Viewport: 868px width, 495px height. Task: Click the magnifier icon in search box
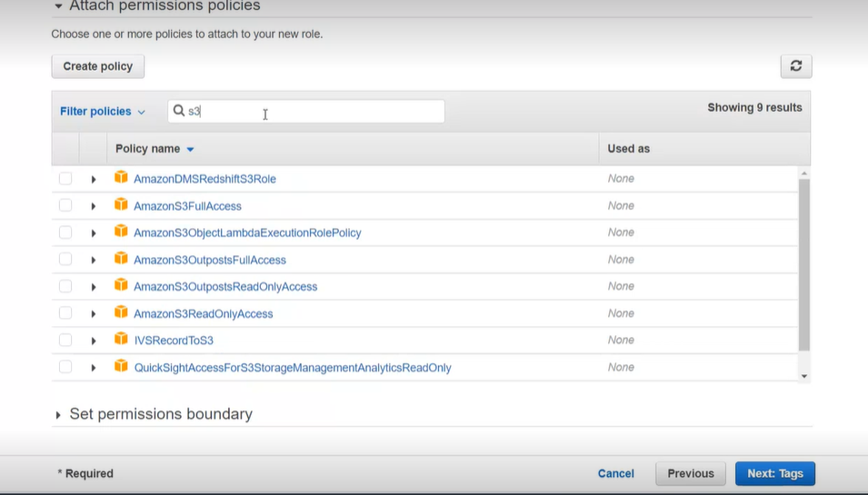[178, 111]
